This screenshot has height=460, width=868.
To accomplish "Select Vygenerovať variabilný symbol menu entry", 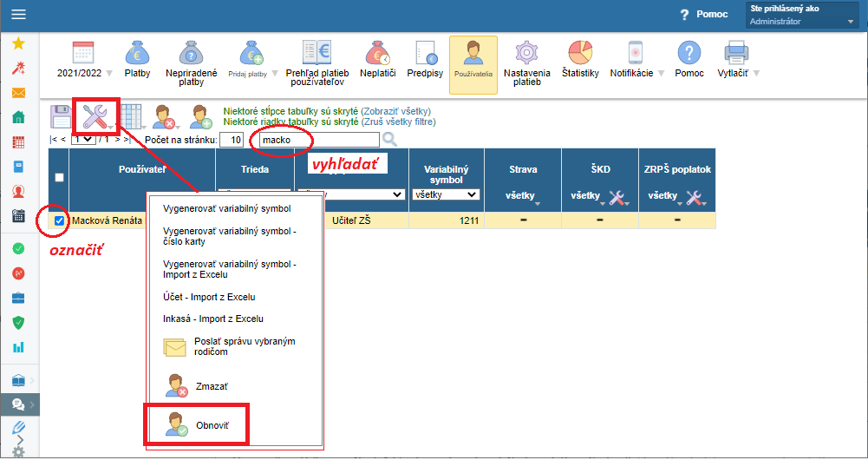I will coord(226,209).
